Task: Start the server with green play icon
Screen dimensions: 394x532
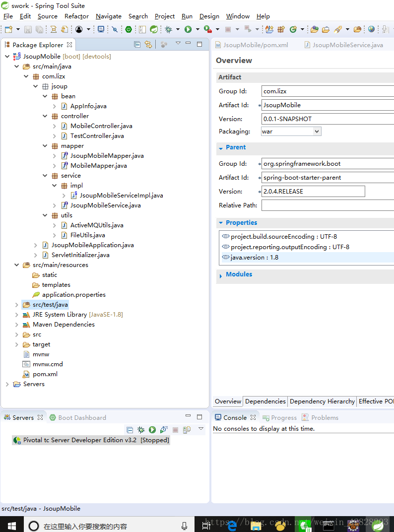Action: tap(152, 430)
